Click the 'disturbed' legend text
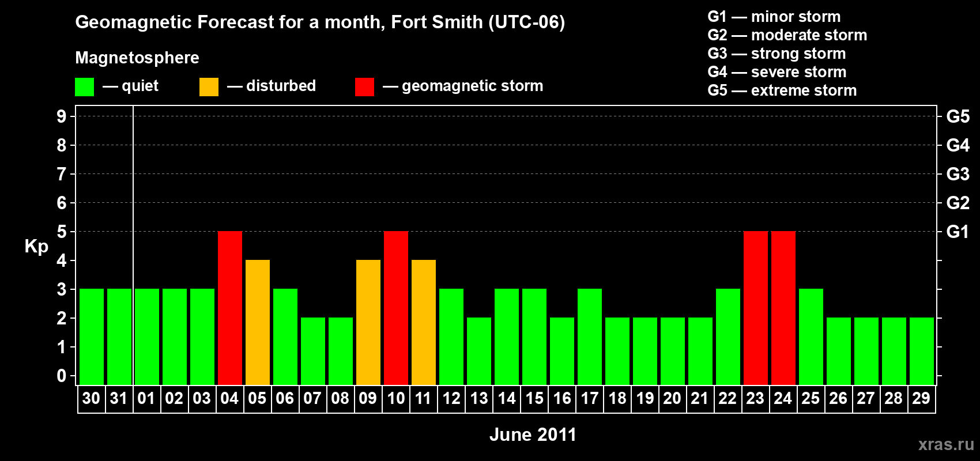 pos(281,86)
